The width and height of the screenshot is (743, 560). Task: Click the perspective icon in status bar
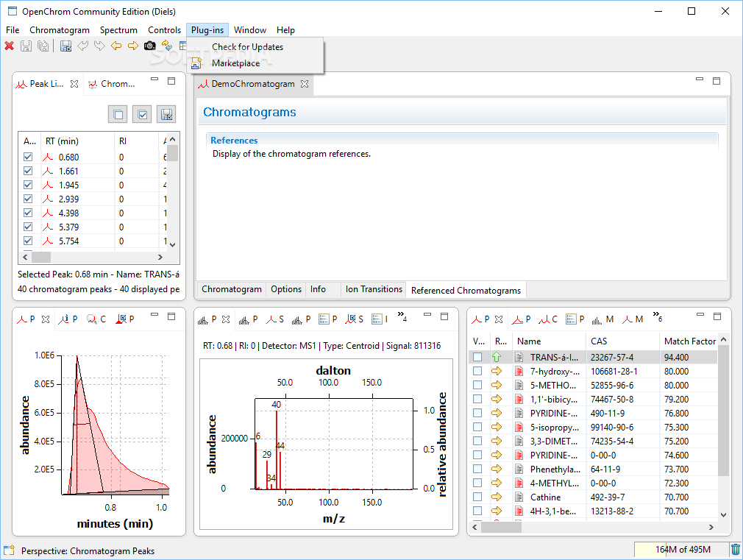[9, 550]
